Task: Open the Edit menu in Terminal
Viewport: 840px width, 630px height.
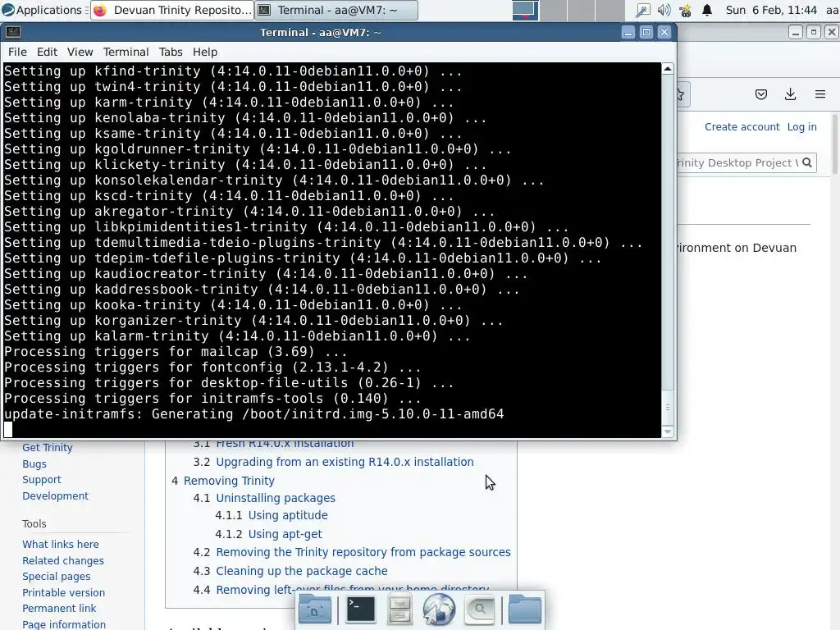Action: click(47, 52)
